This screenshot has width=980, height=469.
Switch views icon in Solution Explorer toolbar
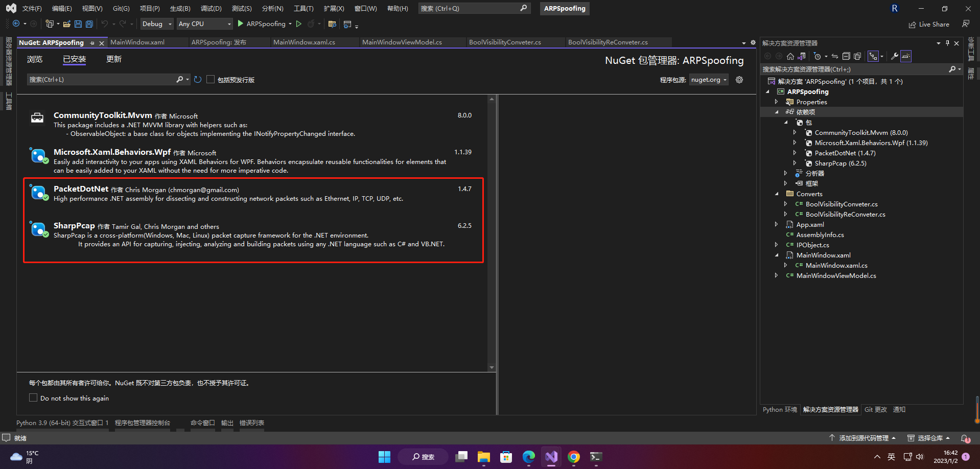coord(802,56)
